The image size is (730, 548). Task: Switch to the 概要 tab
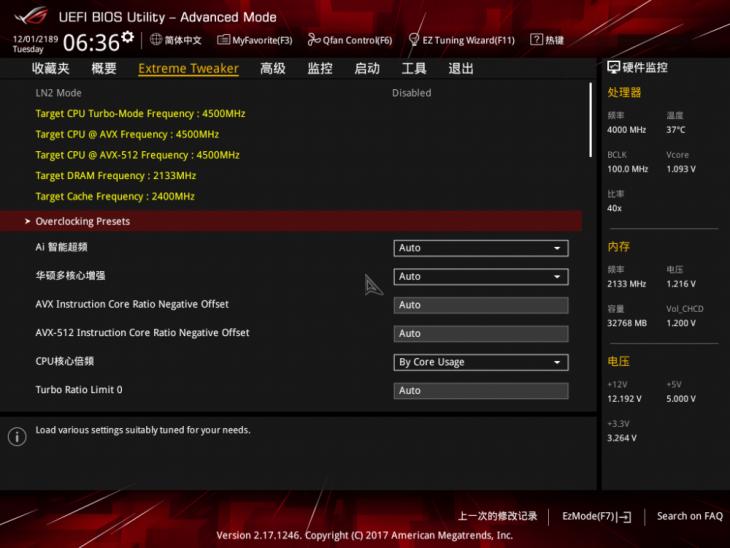(x=104, y=68)
